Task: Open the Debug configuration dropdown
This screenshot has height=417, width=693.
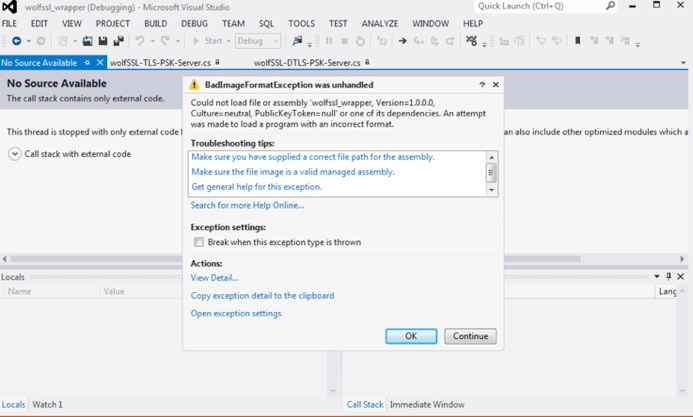Action: pyautogui.click(x=258, y=41)
